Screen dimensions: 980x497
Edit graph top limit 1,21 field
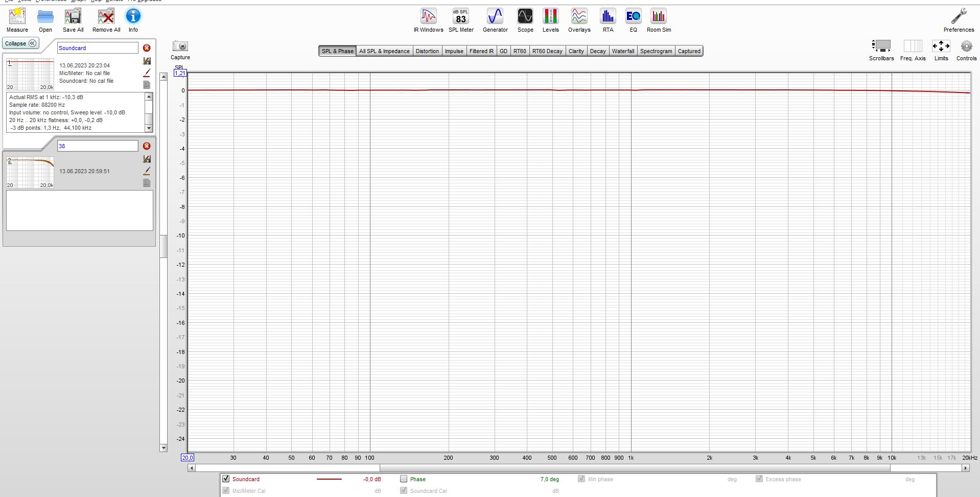[x=180, y=73]
